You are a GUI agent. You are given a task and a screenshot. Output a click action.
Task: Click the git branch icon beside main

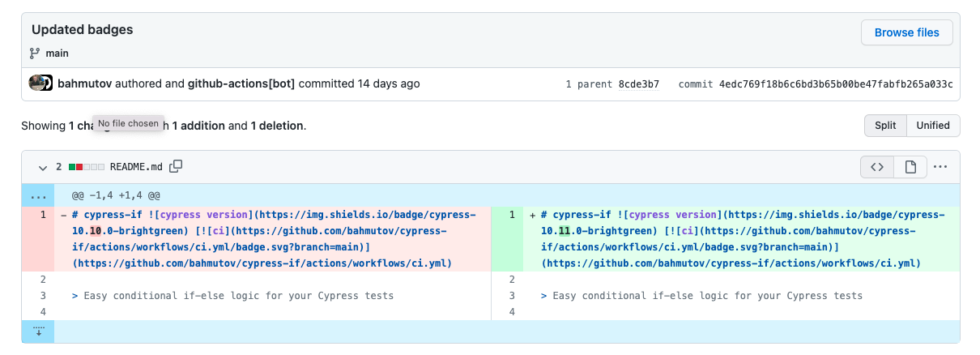(35, 53)
